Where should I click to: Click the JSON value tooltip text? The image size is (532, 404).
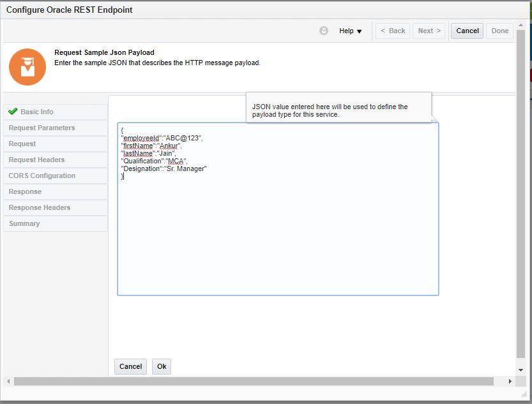[x=330, y=110]
